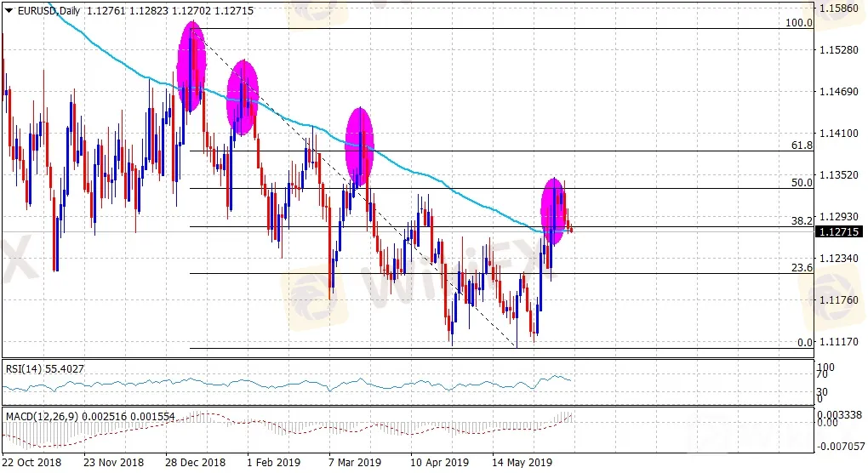Screen dimensions: 868x473
Task: Click the 100.0 Fibonacci level label
Action: coord(799,23)
